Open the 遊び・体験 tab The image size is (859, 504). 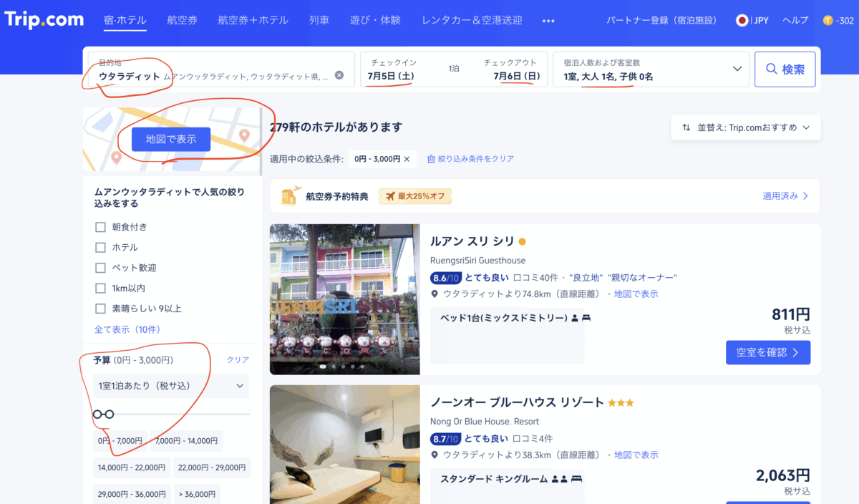376,21
